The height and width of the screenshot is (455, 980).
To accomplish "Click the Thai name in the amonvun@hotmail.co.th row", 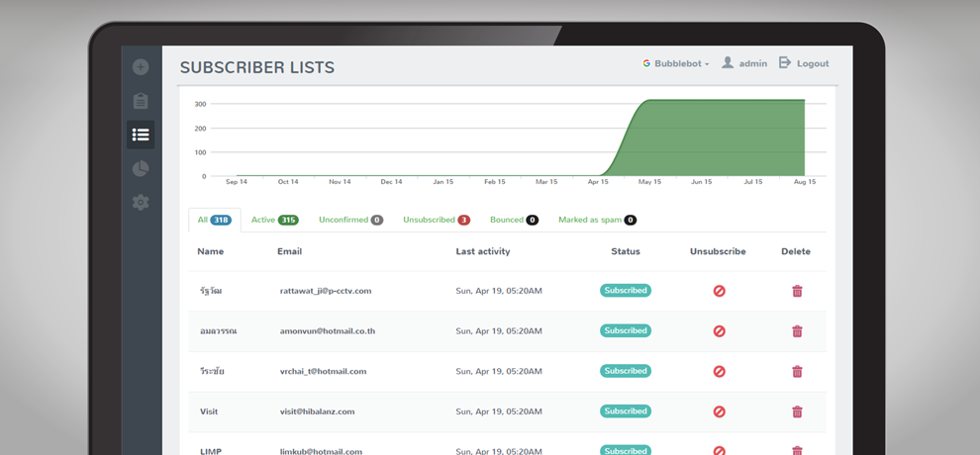I will point(218,331).
